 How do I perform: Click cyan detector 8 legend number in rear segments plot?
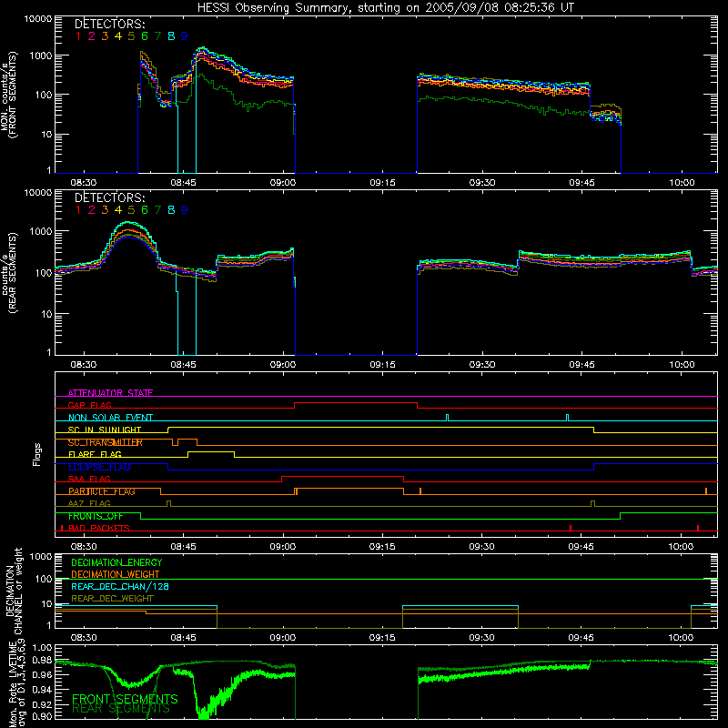click(x=171, y=210)
